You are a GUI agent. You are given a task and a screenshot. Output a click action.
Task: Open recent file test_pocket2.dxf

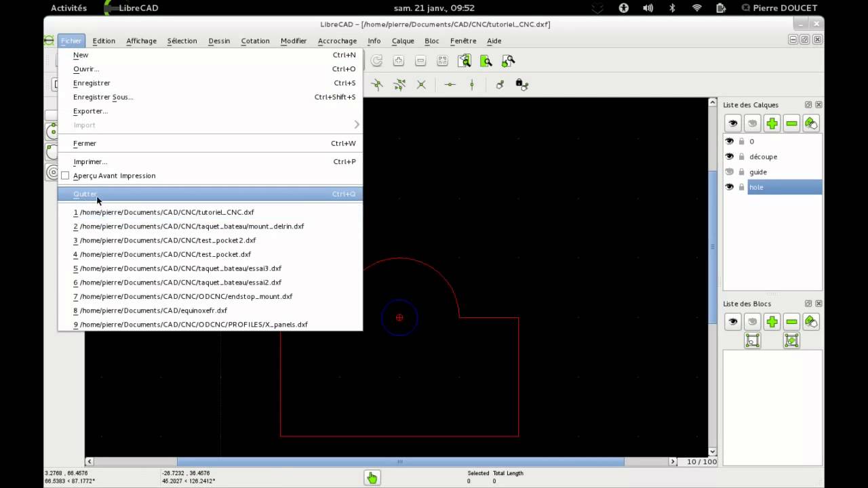(x=210, y=240)
